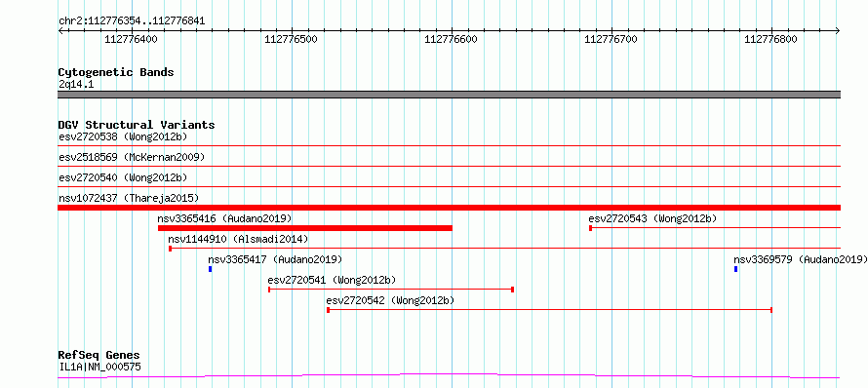Viewport: 868px width, 388px height.
Task: Click the gray 2q14.1 cytogenetic band bar
Action: tap(449, 95)
